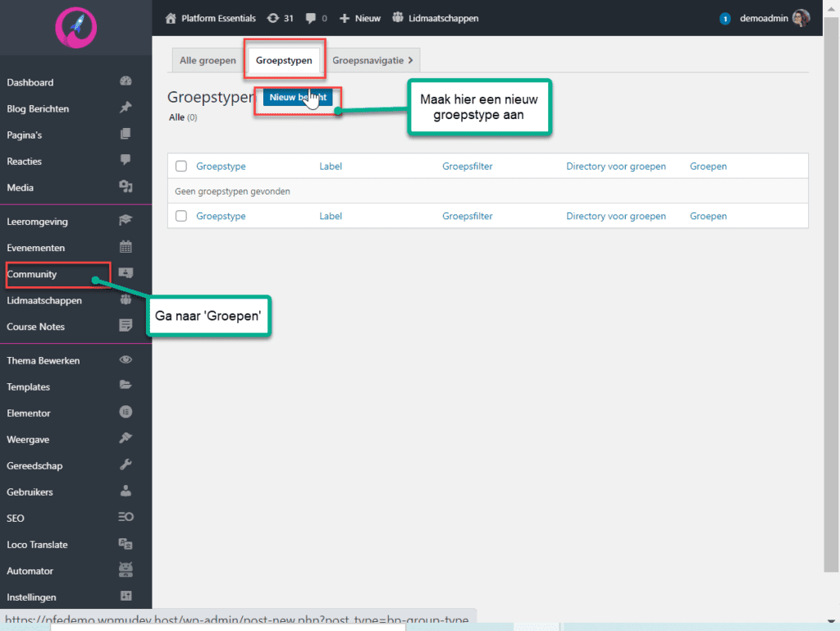Switch to the Alle groepen tab
Screen dimensions: 840x631
[208, 61]
